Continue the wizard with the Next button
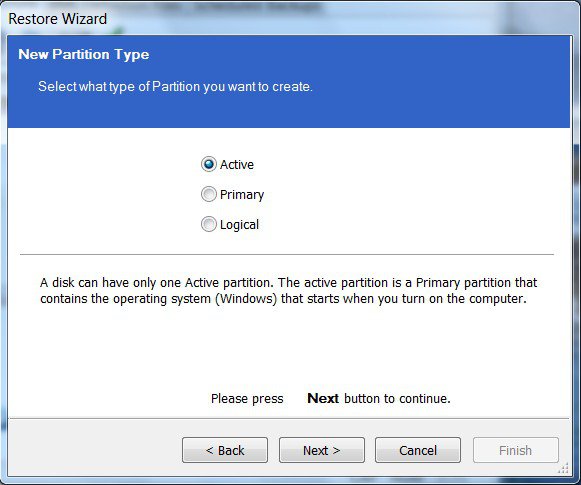Image resolution: width=581 pixels, height=485 pixels. click(322, 450)
